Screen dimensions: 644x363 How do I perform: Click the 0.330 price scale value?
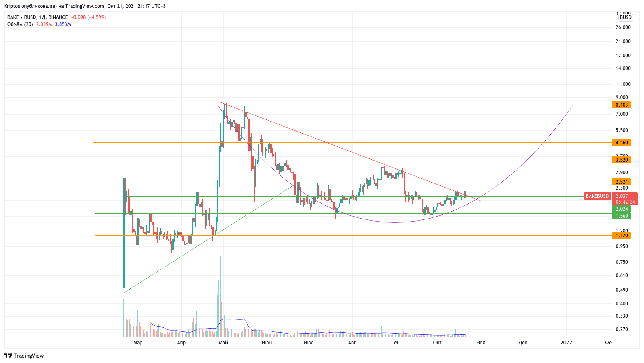point(622,316)
